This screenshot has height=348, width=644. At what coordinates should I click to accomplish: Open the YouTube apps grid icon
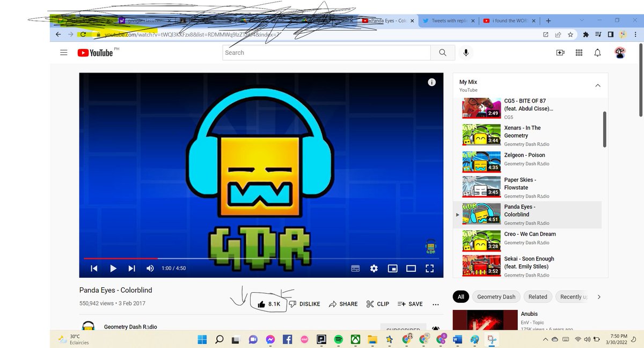click(579, 53)
